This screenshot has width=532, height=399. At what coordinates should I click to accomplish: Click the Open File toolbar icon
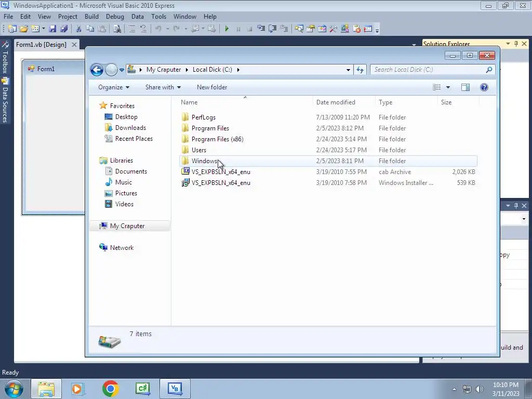pyautogui.click(x=24, y=29)
